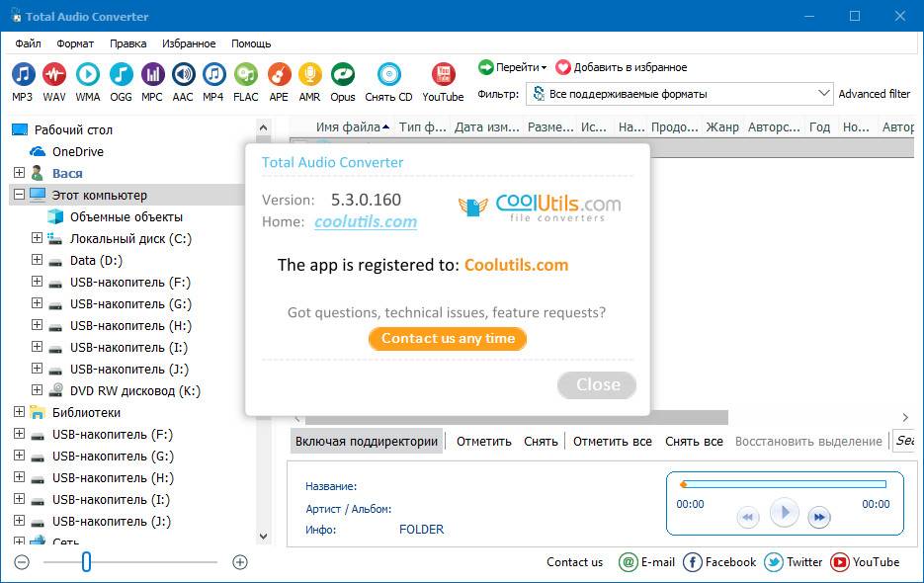Viewport: 924px width, 583px height.
Task: Select OneDrive in the folder tree
Action: tap(77, 151)
